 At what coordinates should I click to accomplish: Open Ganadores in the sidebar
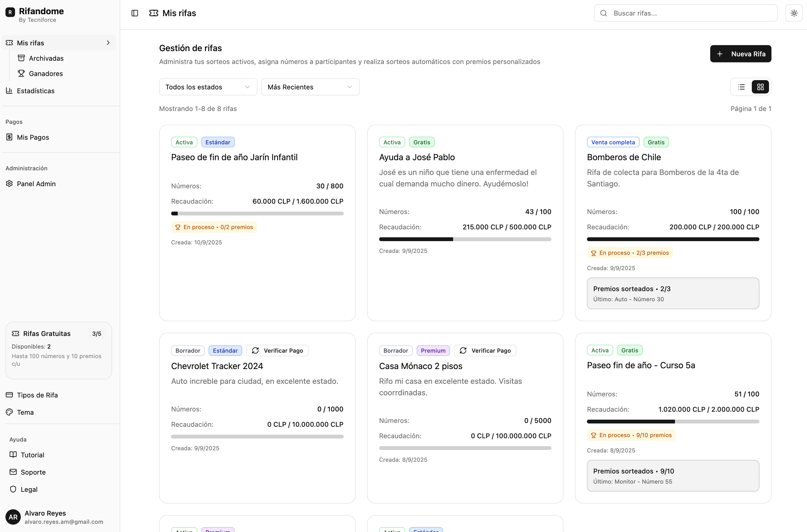[46, 74]
